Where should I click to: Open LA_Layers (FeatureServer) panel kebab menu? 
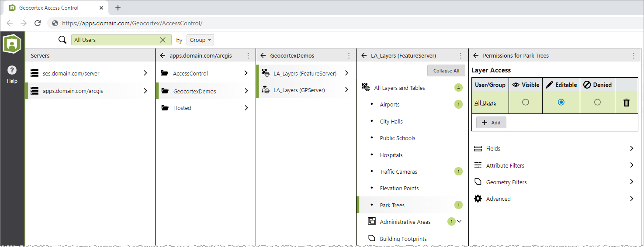click(x=461, y=56)
